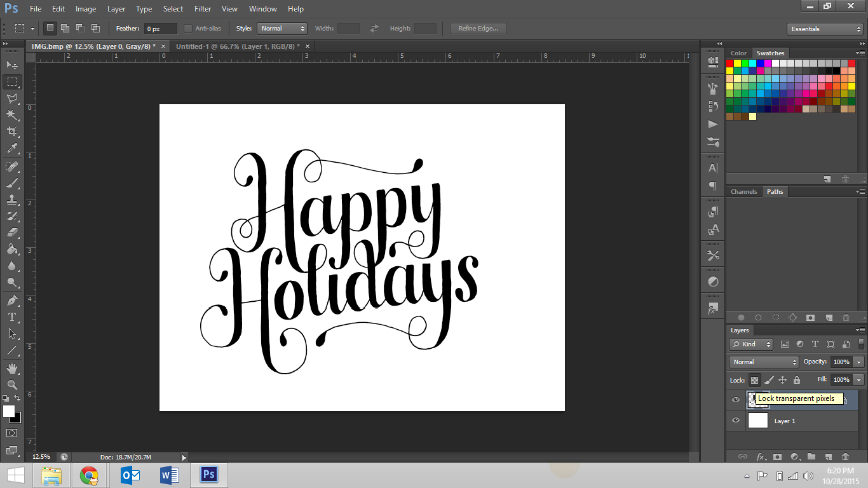Create a new layer in Layers panel
The height and width of the screenshot is (488, 868).
[829, 457]
